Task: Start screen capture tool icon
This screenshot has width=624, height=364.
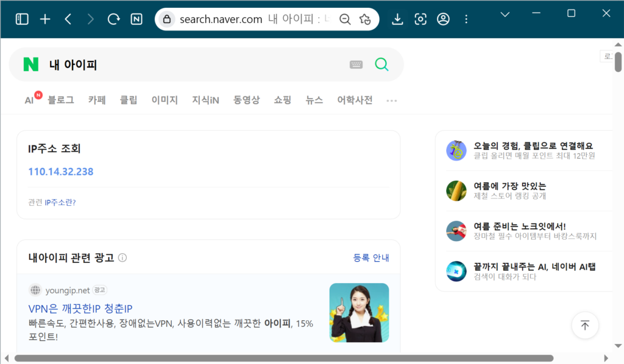Action: (420, 19)
